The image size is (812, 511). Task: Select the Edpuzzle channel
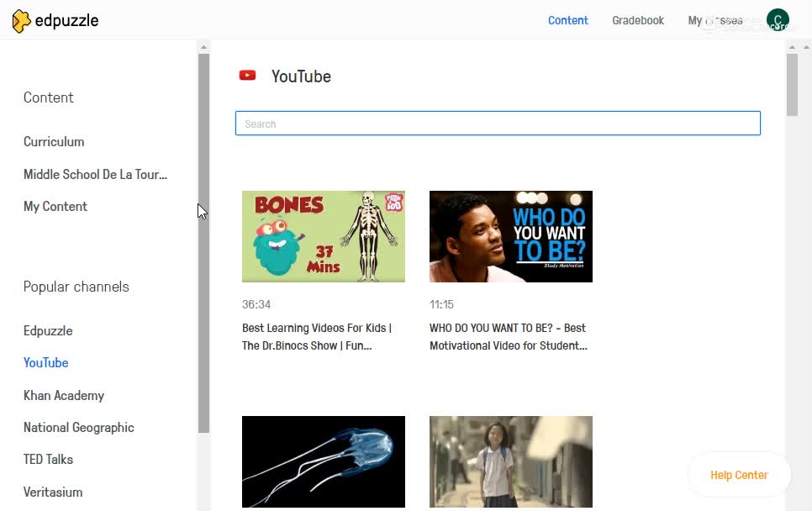click(x=48, y=330)
